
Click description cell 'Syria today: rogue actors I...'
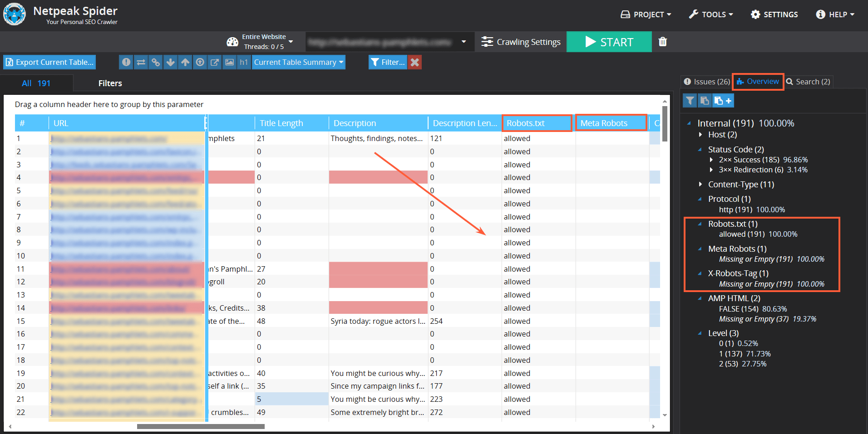(x=378, y=321)
